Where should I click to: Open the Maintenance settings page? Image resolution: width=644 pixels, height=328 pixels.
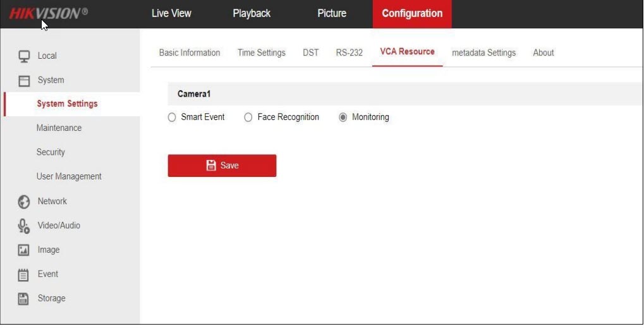[x=59, y=128]
